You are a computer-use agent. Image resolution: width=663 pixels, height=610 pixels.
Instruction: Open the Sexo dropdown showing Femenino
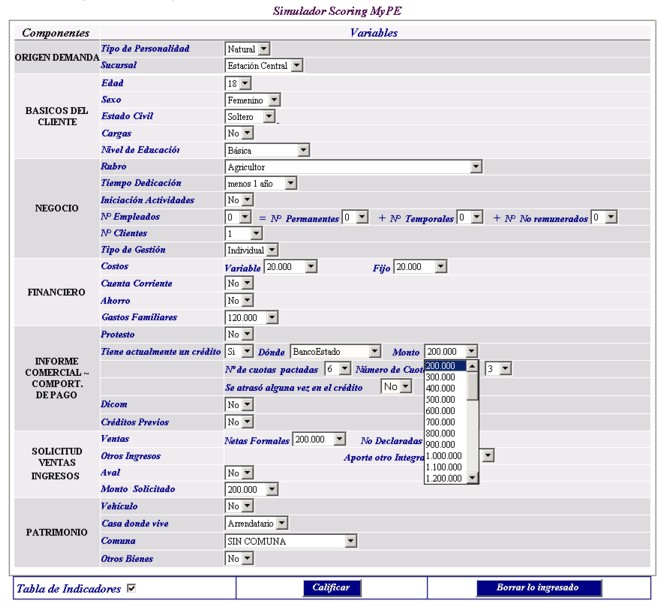pyautogui.click(x=252, y=100)
